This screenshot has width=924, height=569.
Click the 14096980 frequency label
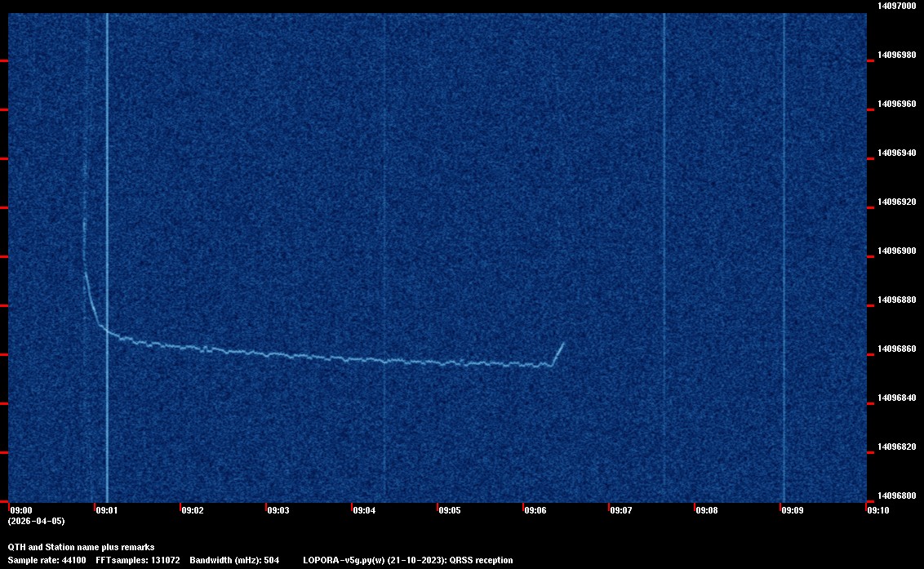click(896, 55)
